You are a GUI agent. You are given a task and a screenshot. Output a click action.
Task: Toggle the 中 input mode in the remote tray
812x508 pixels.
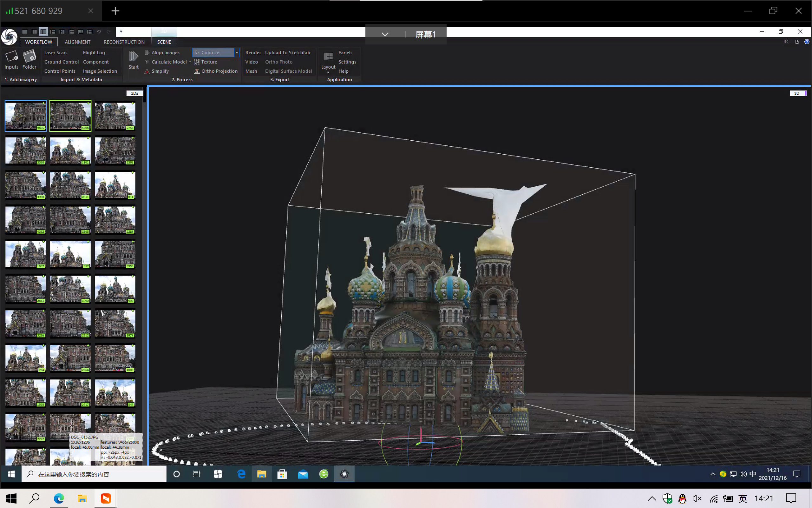click(x=753, y=474)
